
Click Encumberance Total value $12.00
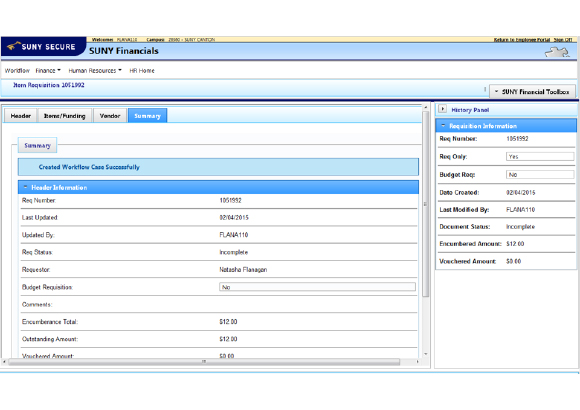(x=228, y=322)
